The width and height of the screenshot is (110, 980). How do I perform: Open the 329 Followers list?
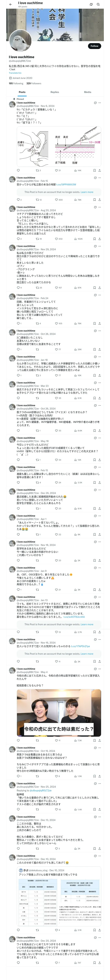click(x=34, y=83)
